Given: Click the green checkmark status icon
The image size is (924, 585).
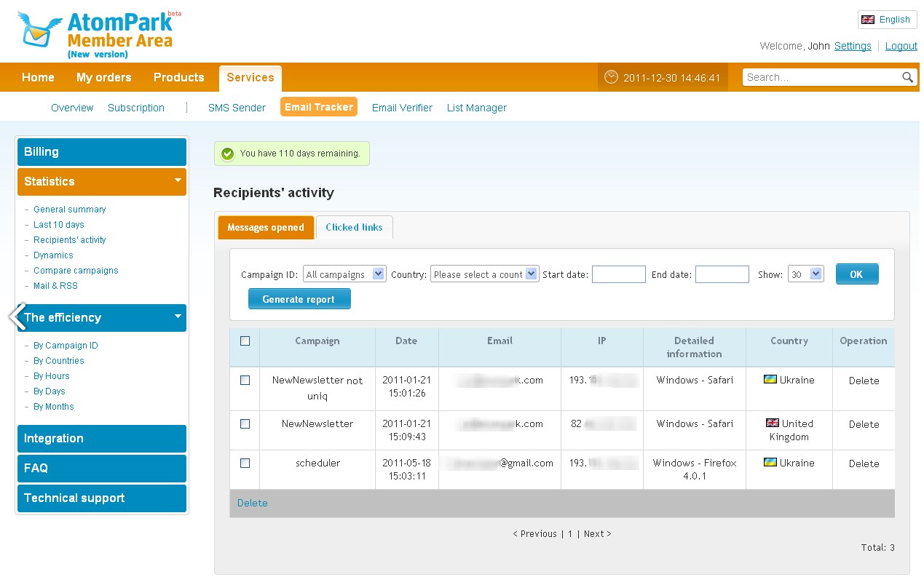Looking at the screenshot, I should 228,154.
